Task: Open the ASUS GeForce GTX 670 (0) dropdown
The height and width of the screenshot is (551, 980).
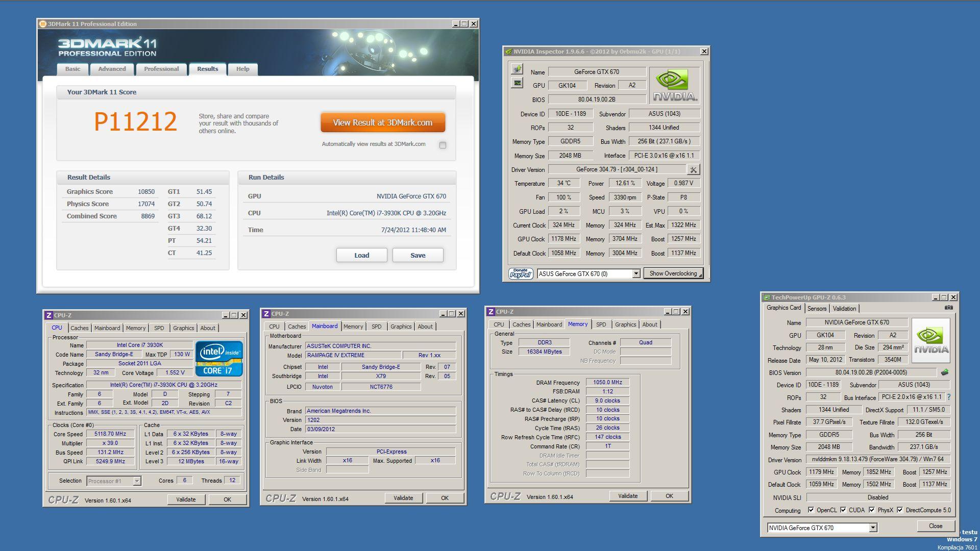Action: (636, 274)
